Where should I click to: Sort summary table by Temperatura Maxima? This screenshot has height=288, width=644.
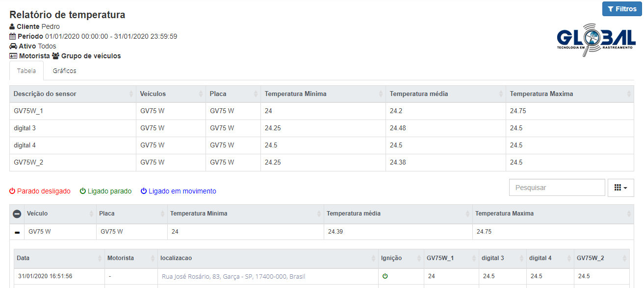(x=629, y=94)
